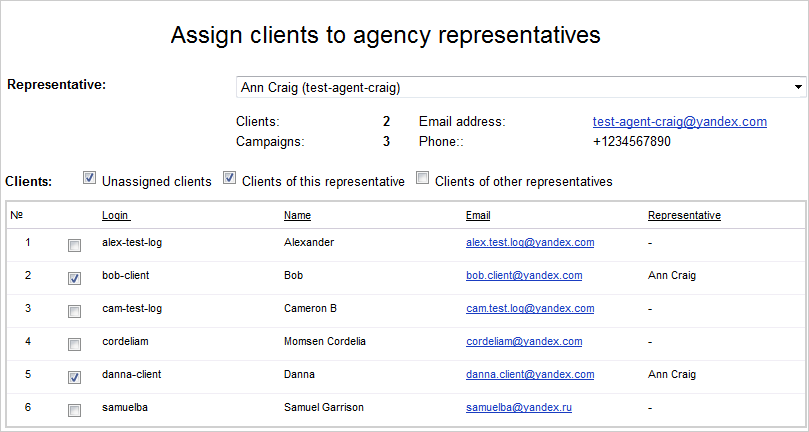Sort clients by Email column header

[478, 215]
